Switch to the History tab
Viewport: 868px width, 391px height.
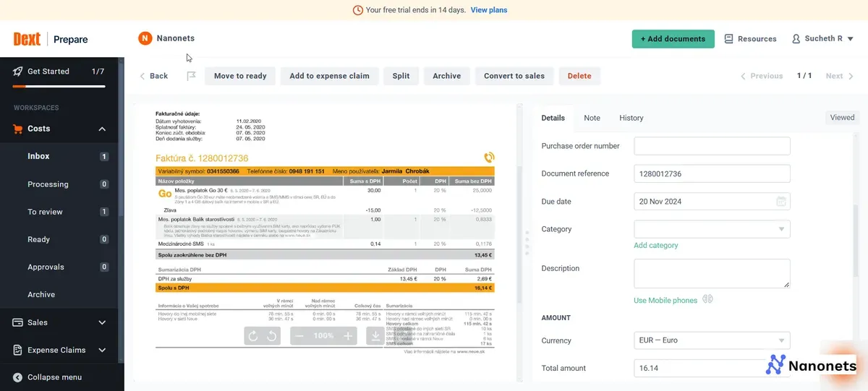(x=631, y=118)
